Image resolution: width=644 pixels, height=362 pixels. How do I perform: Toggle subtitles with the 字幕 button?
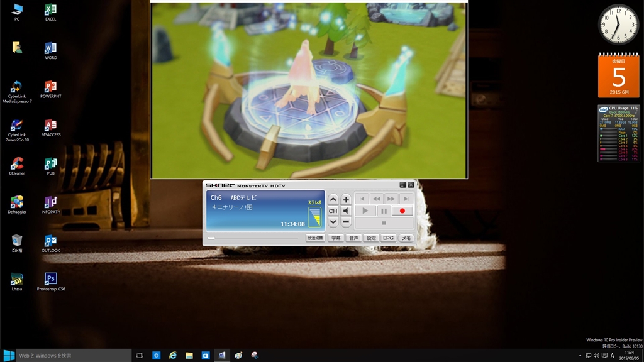[x=336, y=238]
